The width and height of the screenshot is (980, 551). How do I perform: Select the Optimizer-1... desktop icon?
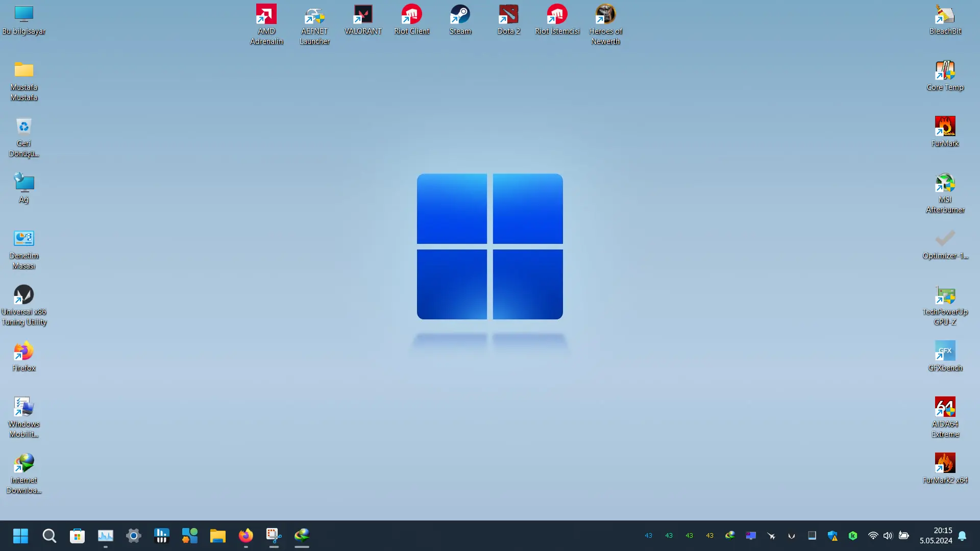pyautogui.click(x=945, y=244)
